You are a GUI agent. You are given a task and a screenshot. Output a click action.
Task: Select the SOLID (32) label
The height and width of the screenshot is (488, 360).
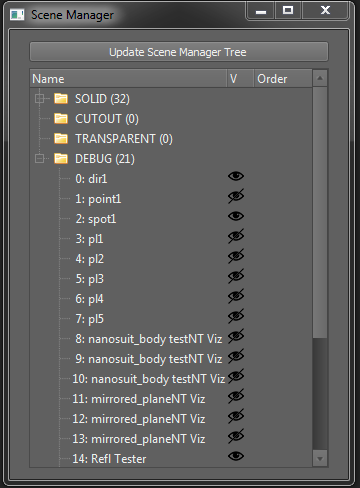[x=102, y=99]
